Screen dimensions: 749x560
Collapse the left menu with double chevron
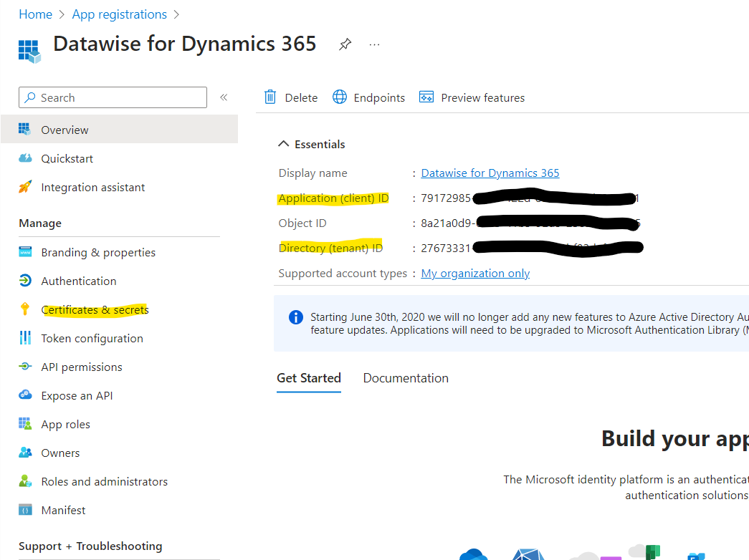[224, 97]
